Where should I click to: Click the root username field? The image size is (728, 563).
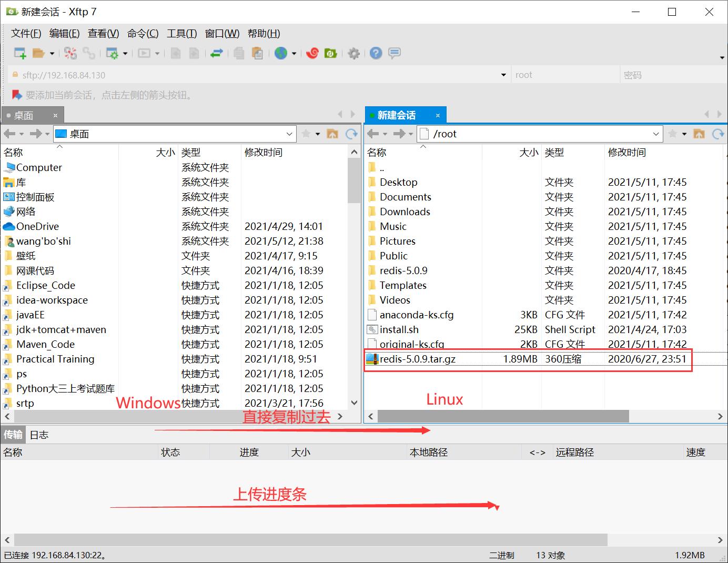click(565, 75)
